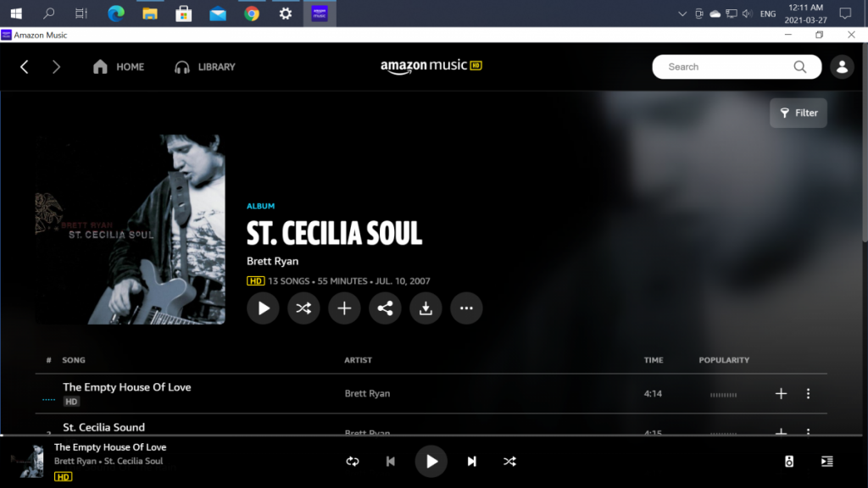Image resolution: width=868 pixels, height=488 pixels.
Task: Share the St. Cecilia Soul album
Action: point(386,308)
